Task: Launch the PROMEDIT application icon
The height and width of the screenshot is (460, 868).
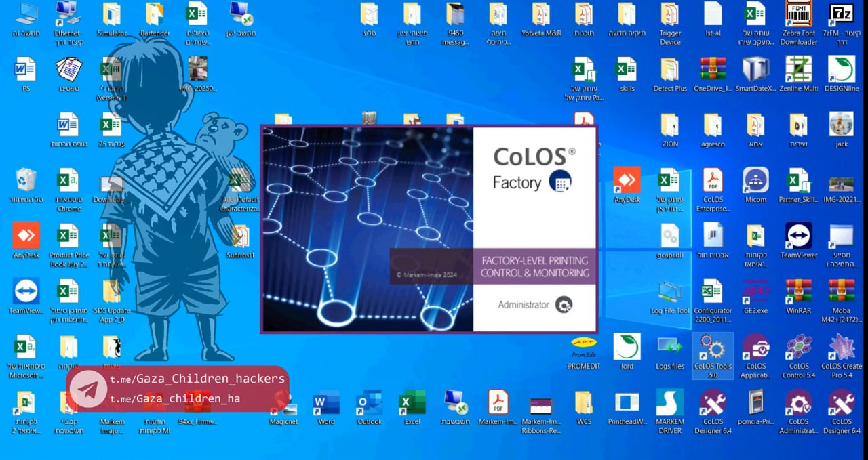Action: (584, 348)
